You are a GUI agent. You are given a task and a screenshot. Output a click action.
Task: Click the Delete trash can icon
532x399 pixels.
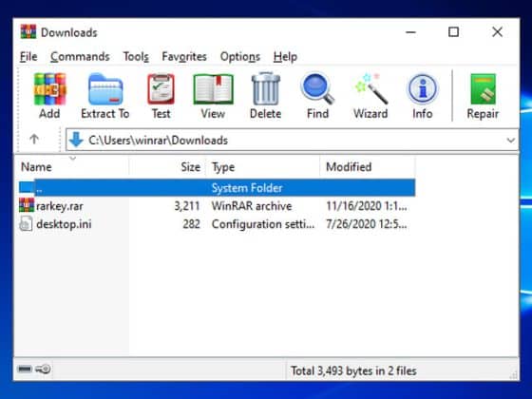[x=266, y=89]
